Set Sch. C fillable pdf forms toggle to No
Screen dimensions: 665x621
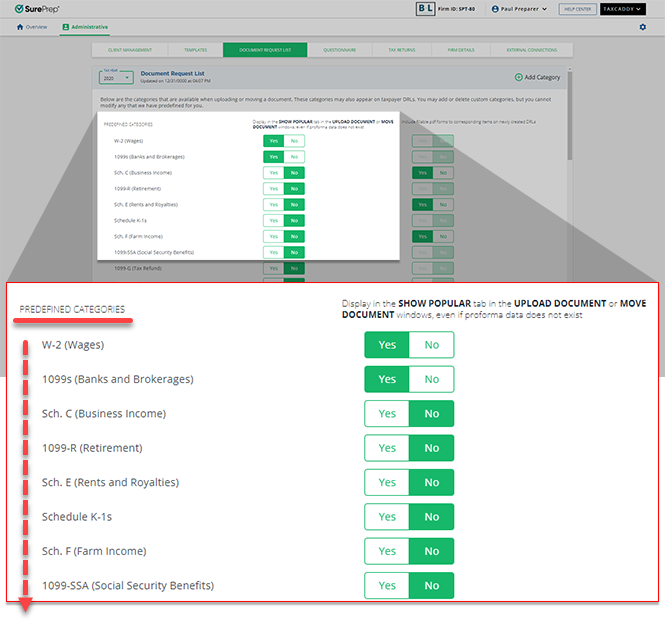pos(443,173)
